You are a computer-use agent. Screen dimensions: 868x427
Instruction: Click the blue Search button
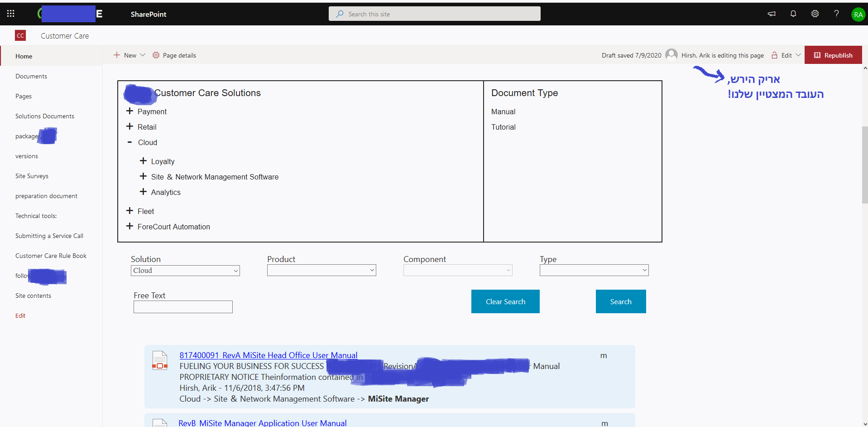coord(621,301)
